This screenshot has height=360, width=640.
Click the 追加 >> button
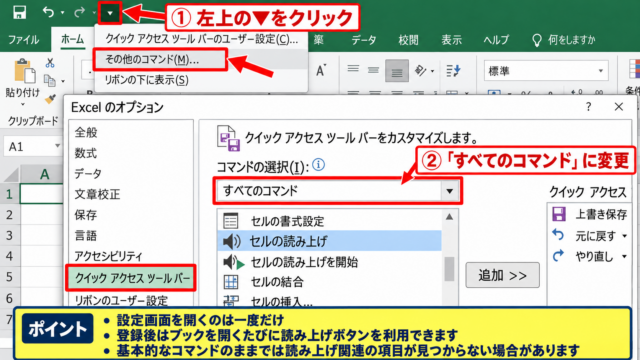pyautogui.click(x=502, y=276)
